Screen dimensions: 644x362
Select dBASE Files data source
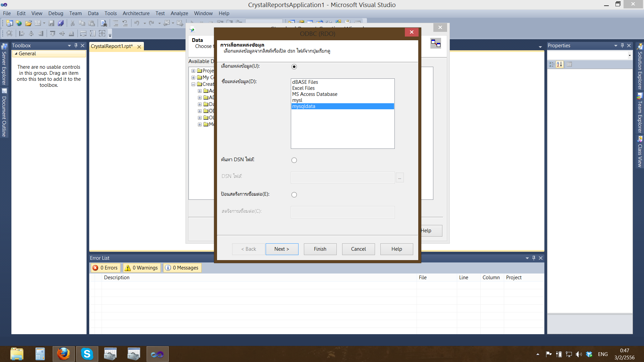(342, 82)
